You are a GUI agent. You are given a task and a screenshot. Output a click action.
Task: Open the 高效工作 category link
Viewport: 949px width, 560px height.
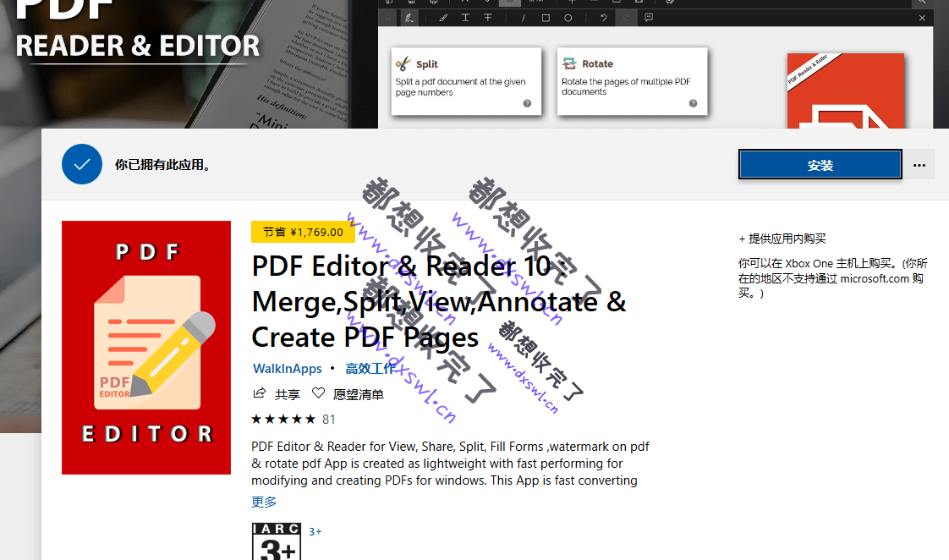370,369
